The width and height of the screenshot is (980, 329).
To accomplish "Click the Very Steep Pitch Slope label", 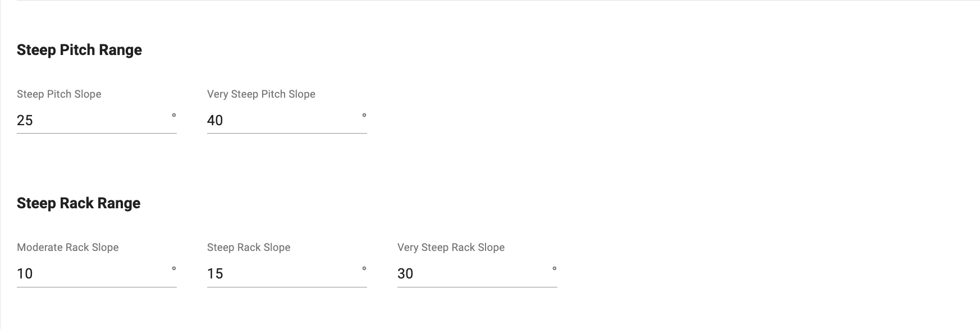I will [x=261, y=94].
